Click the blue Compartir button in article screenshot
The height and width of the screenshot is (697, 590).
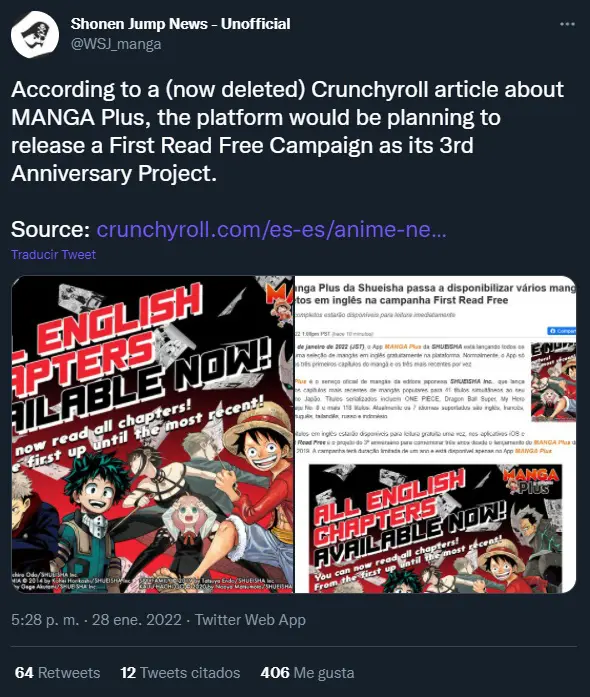click(562, 331)
